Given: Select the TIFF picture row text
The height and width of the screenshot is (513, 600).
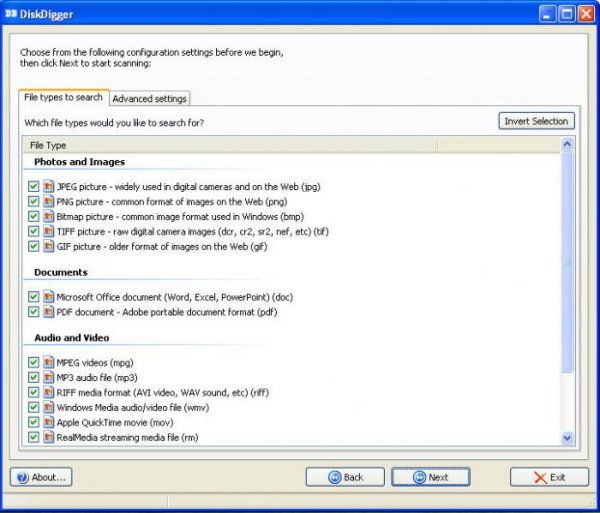Looking at the screenshot, I should (192, 231).
